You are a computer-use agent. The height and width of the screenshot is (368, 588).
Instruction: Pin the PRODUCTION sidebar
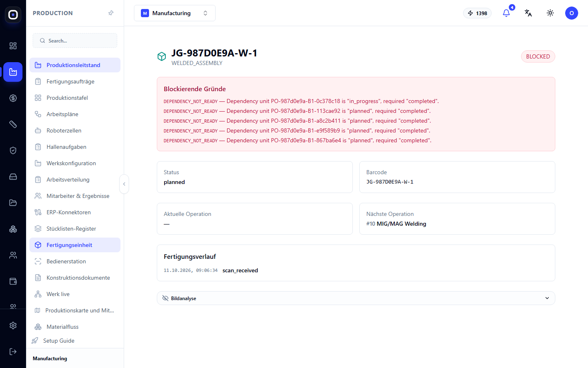click(111, 13)
